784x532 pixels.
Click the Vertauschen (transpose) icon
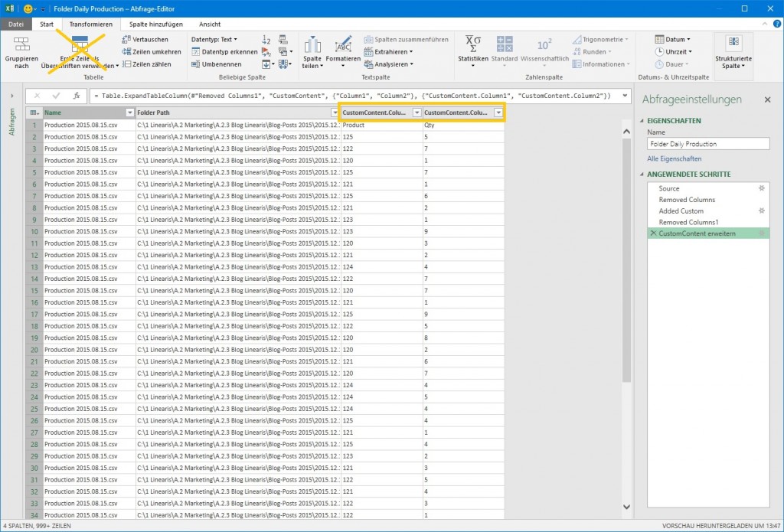[126, 40]
